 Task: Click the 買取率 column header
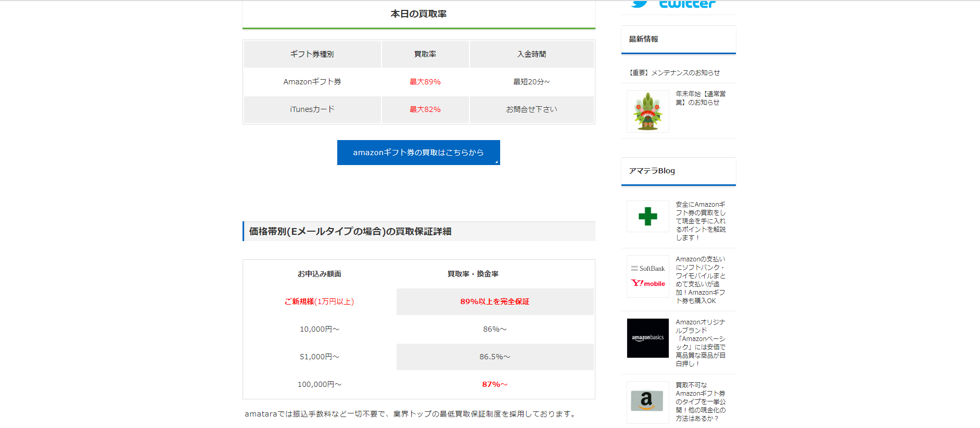(x=425, y=54)
